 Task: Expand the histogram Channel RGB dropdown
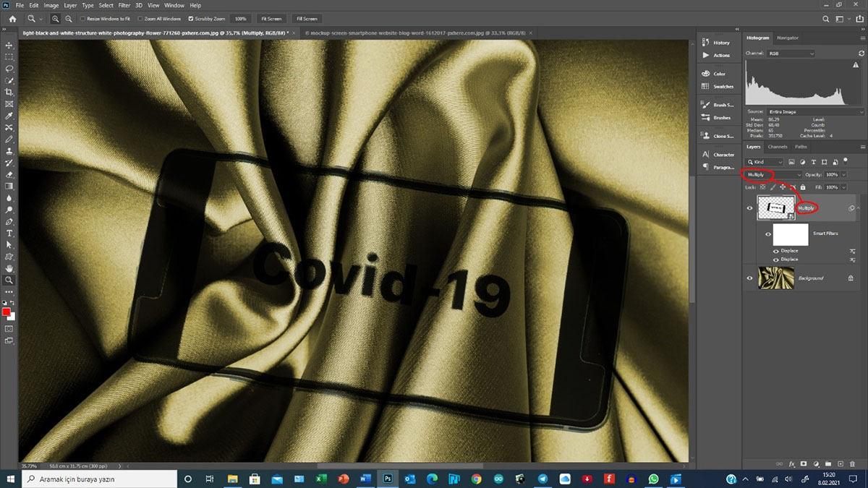pos(791,53)
